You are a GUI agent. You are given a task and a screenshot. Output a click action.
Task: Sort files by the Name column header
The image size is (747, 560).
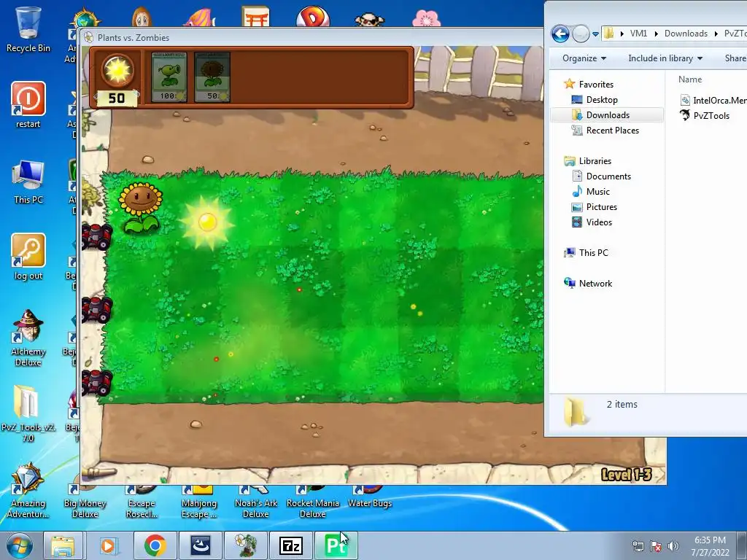[690, 79]
